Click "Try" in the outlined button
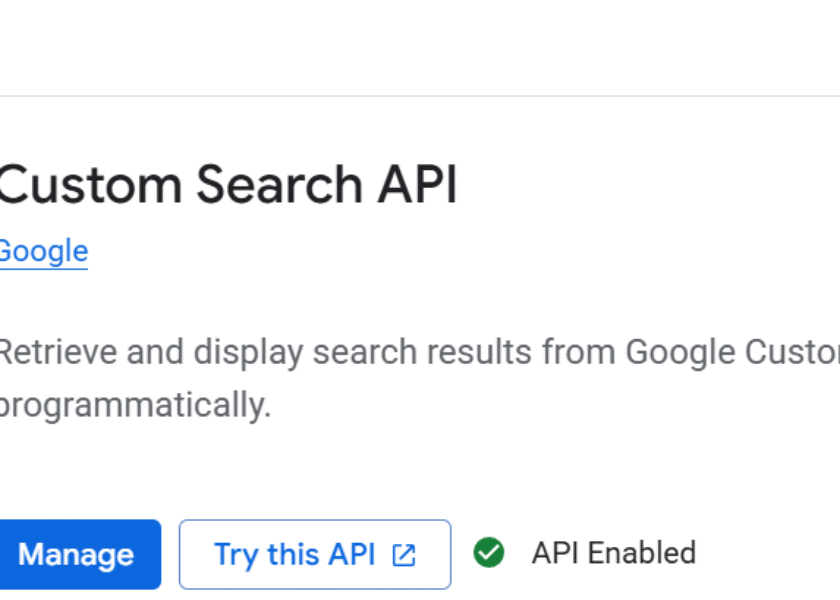This screenshot has height=600, width=840. pos(236,554)
